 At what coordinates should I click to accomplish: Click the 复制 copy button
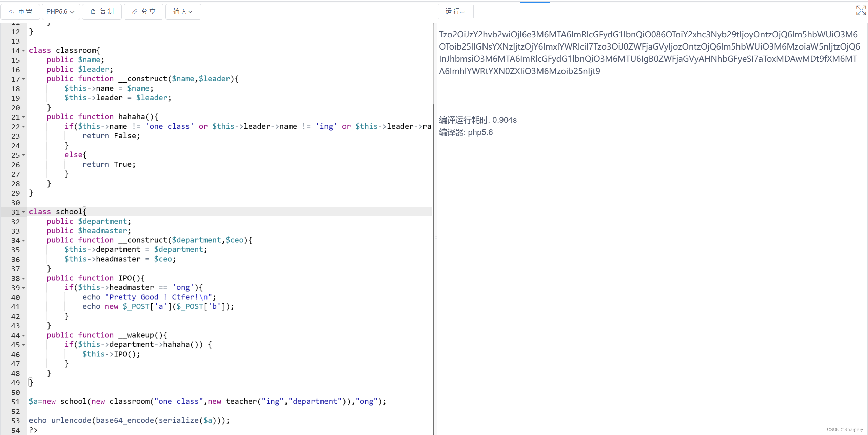(102, 12)
